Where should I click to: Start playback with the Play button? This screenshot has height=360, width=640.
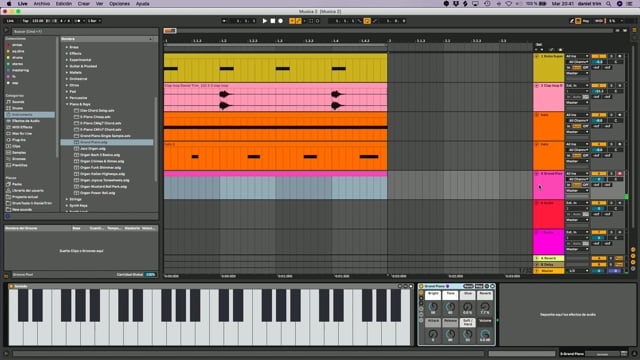[264, 21]
